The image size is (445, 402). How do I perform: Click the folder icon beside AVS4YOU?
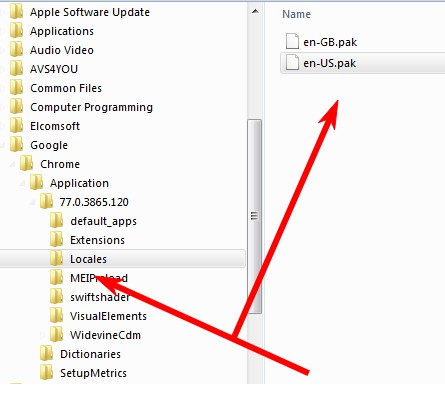point(17,69)
